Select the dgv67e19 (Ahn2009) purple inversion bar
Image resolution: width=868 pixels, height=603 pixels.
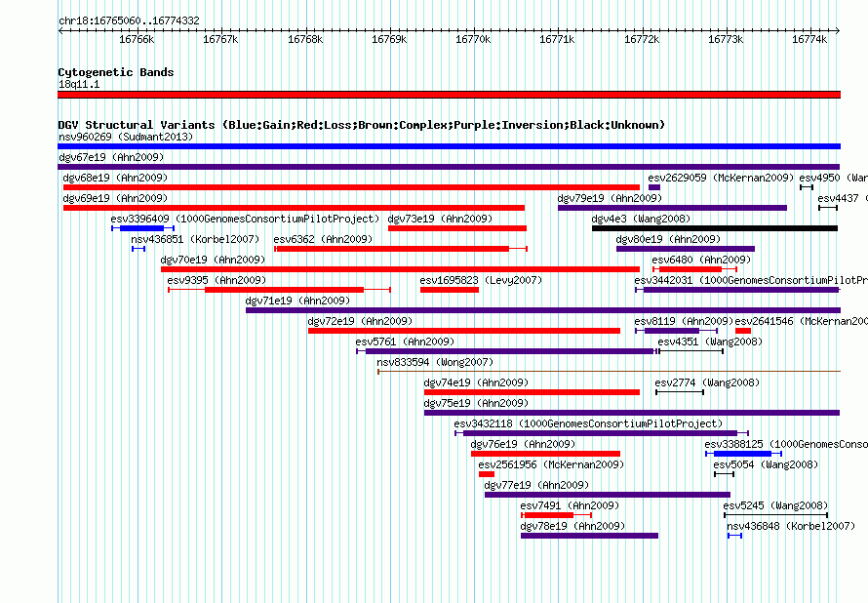[x=449, y=167]
